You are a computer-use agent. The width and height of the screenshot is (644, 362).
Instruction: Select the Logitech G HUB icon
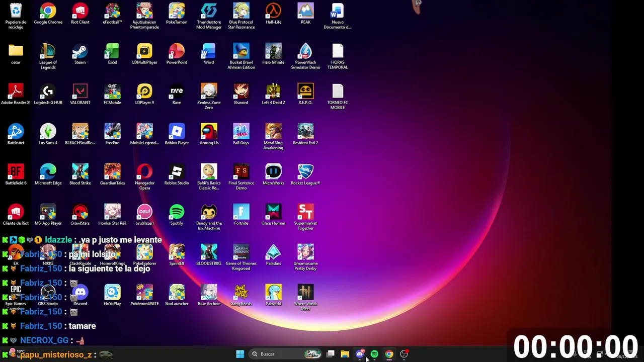pos(48,95)
